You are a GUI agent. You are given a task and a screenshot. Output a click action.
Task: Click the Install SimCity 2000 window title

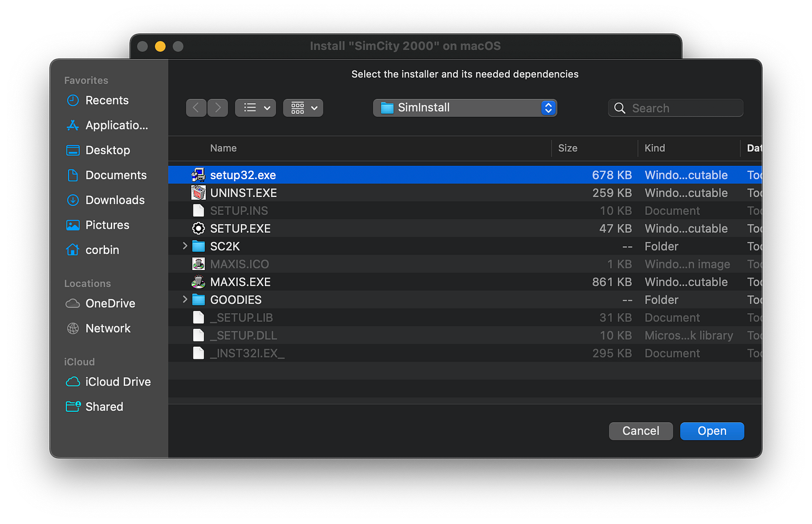405,46
